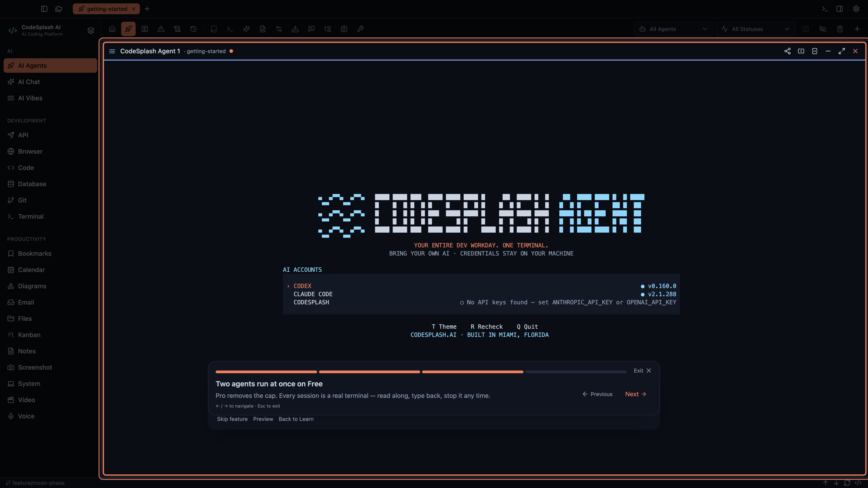Screen dimensions: 868x488
Task: Exit the onboarding tour
Action: point(642,371)
